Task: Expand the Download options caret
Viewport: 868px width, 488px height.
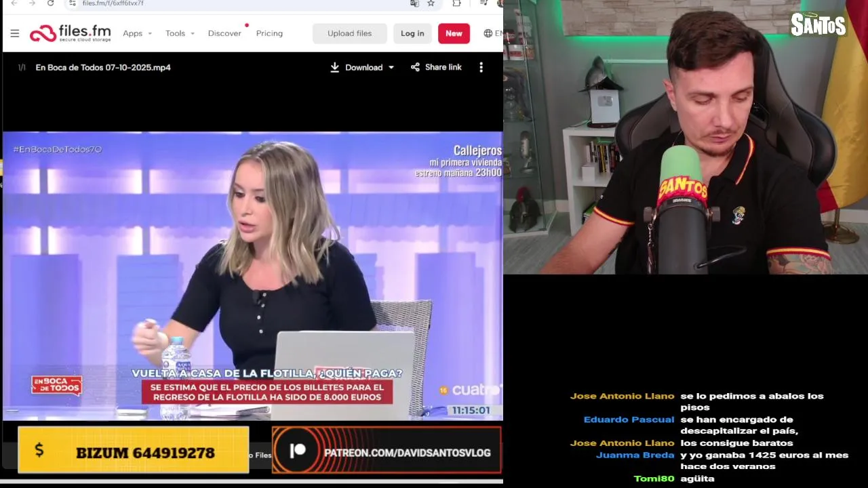Action: (391, 67)
